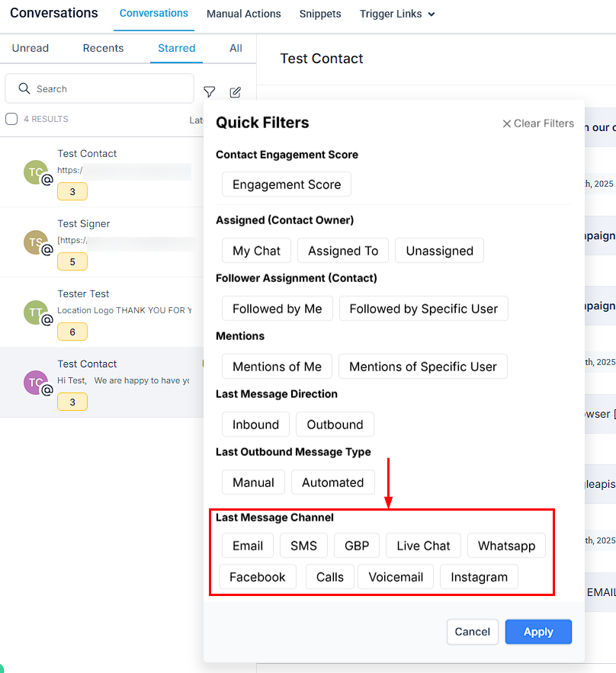Switch to the Unread tab

(x=30, y=48)
